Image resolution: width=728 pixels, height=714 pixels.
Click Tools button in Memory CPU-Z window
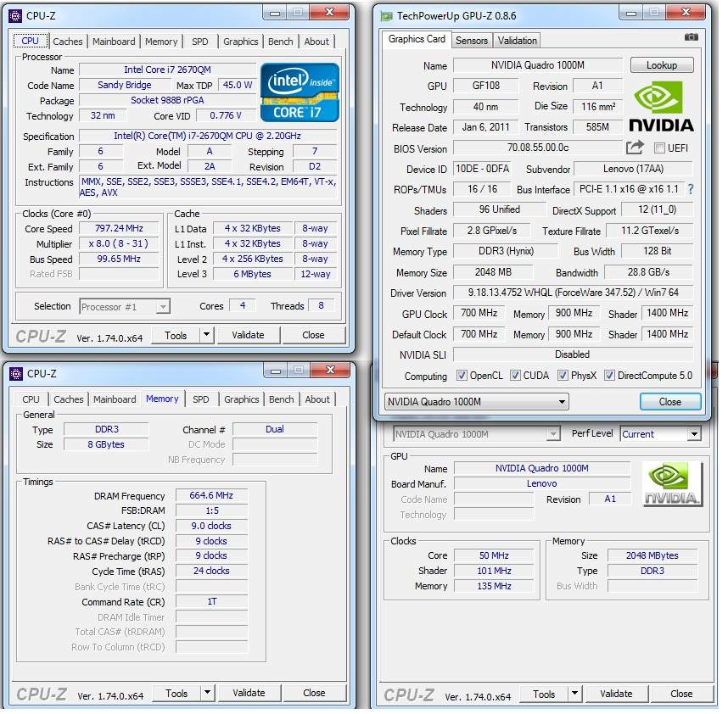point(176,693)
